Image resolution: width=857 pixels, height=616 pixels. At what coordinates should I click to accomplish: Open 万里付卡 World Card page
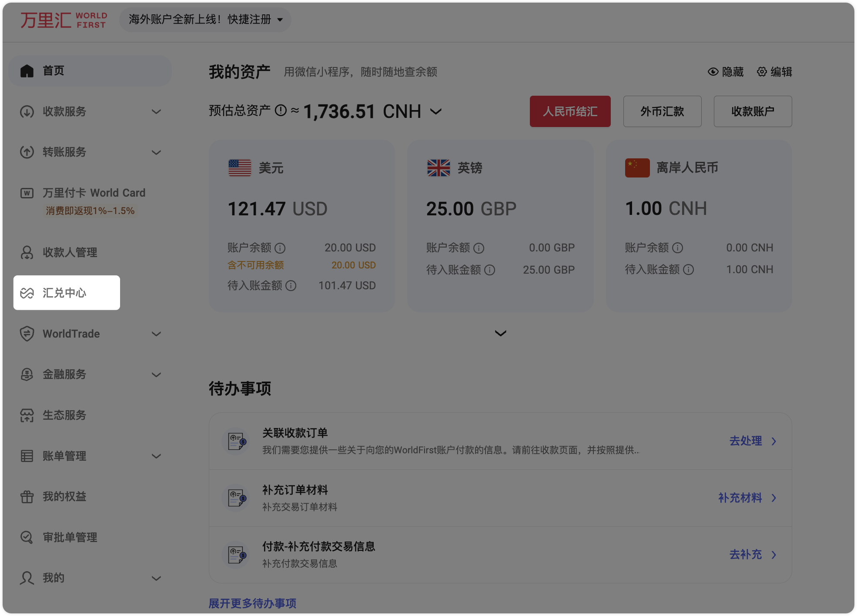[94, 193]
